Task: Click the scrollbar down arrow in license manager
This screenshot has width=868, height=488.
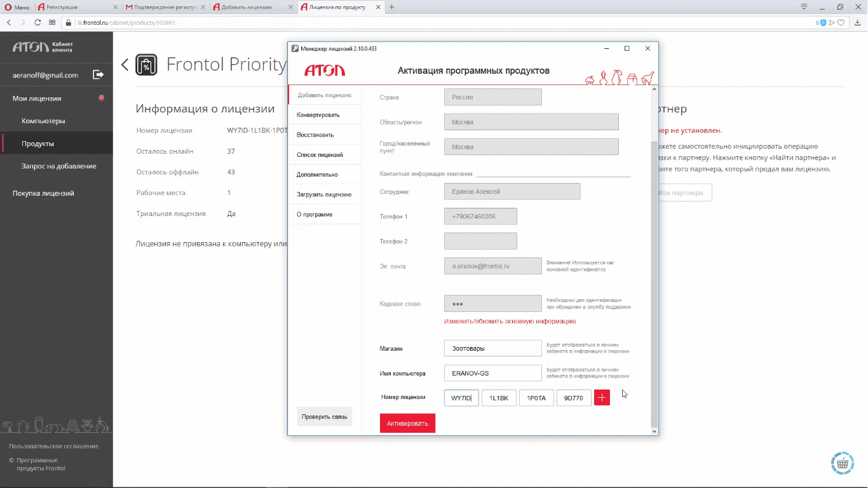Action: tap(655, 431)
